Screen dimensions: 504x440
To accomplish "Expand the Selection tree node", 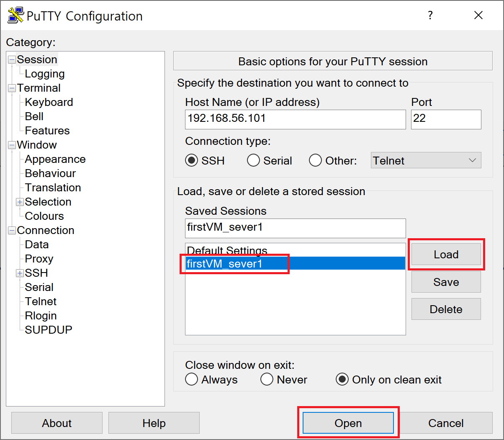I will pos(20,202).
